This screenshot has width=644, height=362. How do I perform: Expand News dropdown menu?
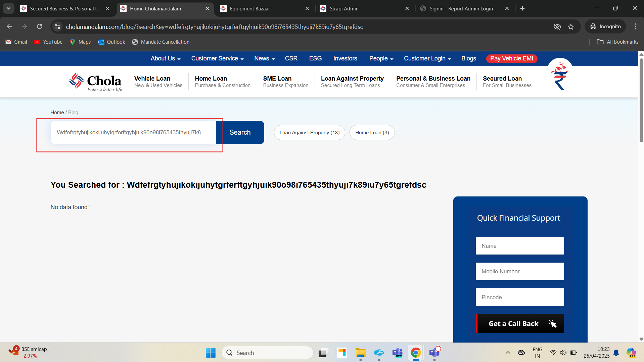(x=265, y=58)
